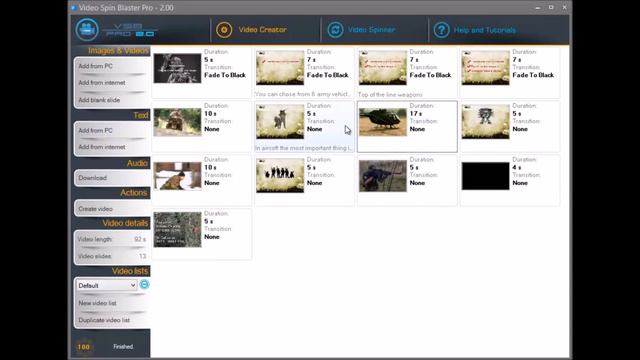640x360 pixels.
Task: Select the black blank slide thumbnail, 4 s
Action: click(485, 176)
